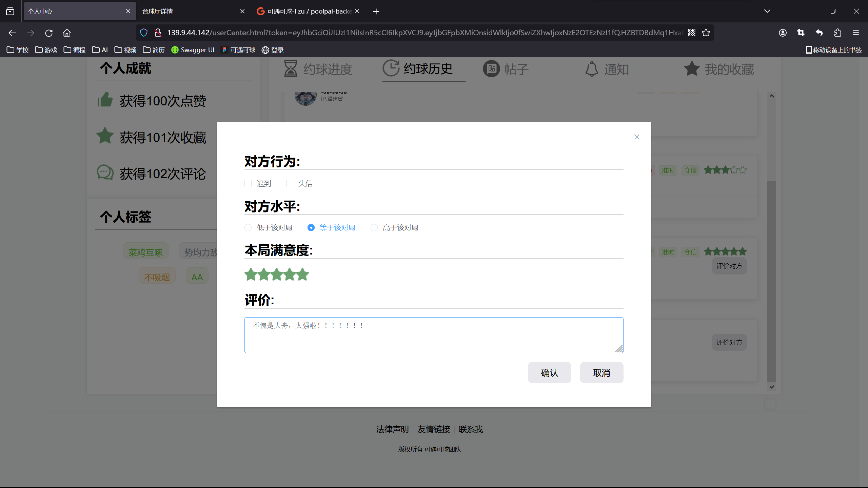The height and width of the screenshot is (488, 868).
Task: Open the screenshot crop tool icon
Action: tap(801, 33)
